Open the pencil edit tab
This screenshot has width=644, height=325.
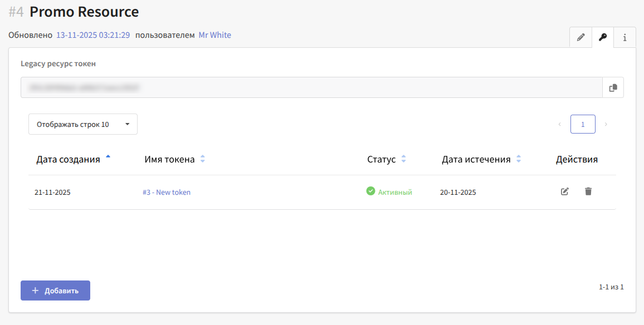[x=580, y=37]
